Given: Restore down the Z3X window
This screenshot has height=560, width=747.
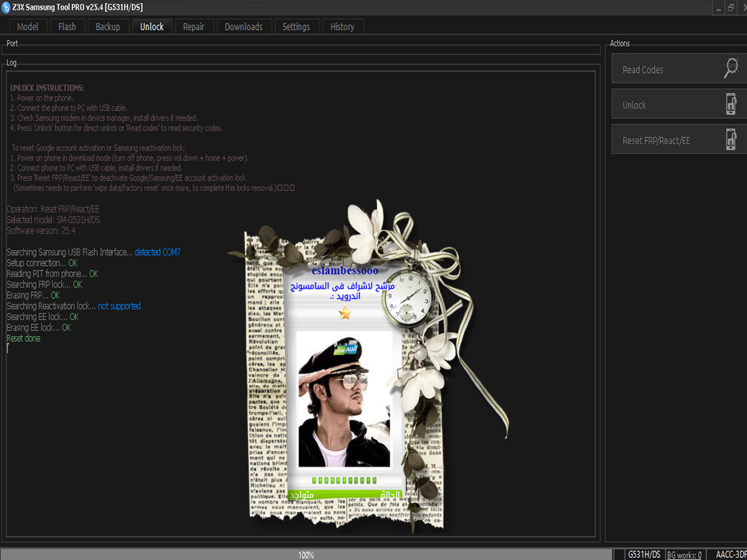Looking at the screenshot, I should coord(731,8).
